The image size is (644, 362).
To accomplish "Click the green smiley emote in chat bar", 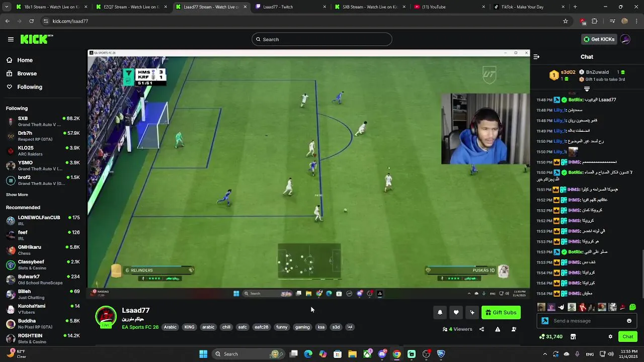I will [x=632, y=307].
